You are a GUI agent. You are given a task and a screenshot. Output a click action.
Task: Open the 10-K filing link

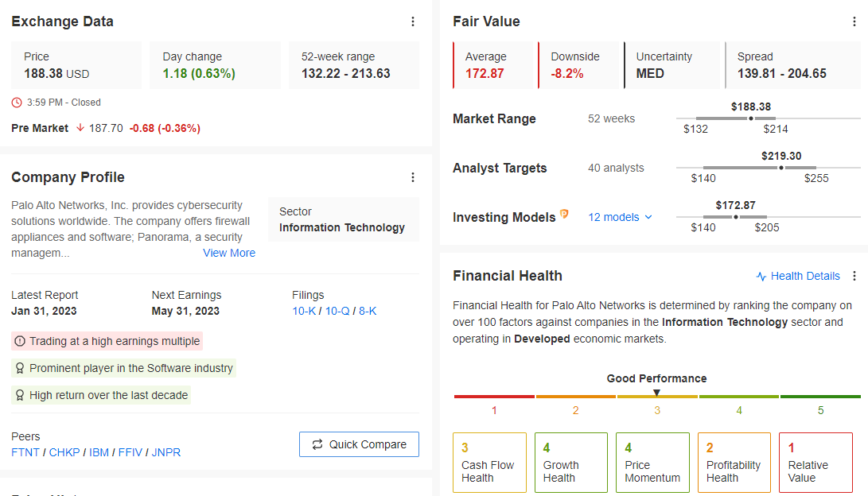coord(304,311)
